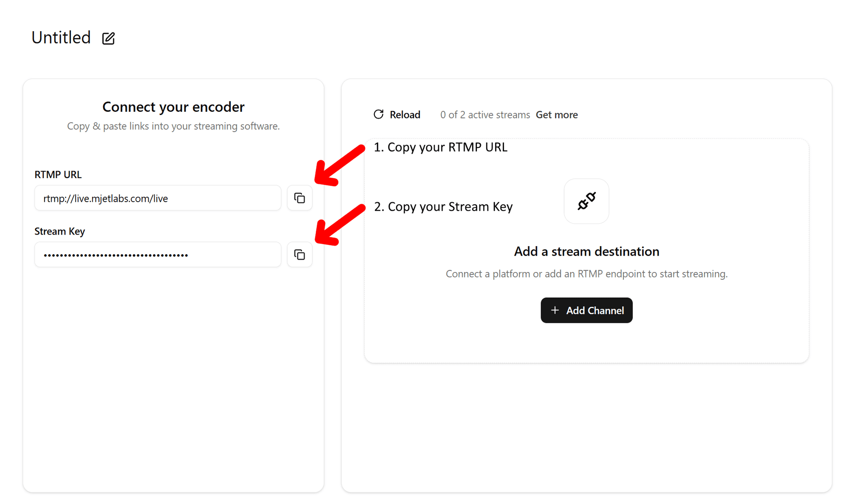Screen dimensions: 855x504
Task: Click the Untitled stream title
Action: click(61, 38)
